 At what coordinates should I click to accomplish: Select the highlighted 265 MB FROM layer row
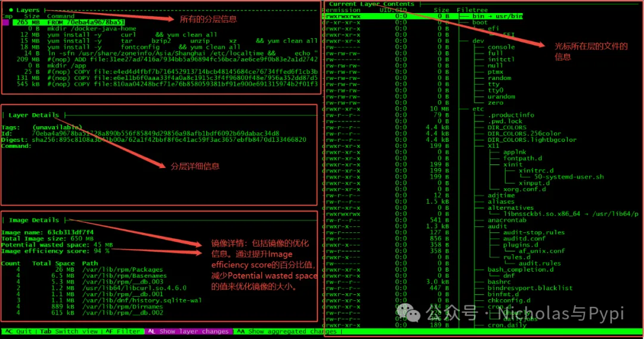click(69, 22)
